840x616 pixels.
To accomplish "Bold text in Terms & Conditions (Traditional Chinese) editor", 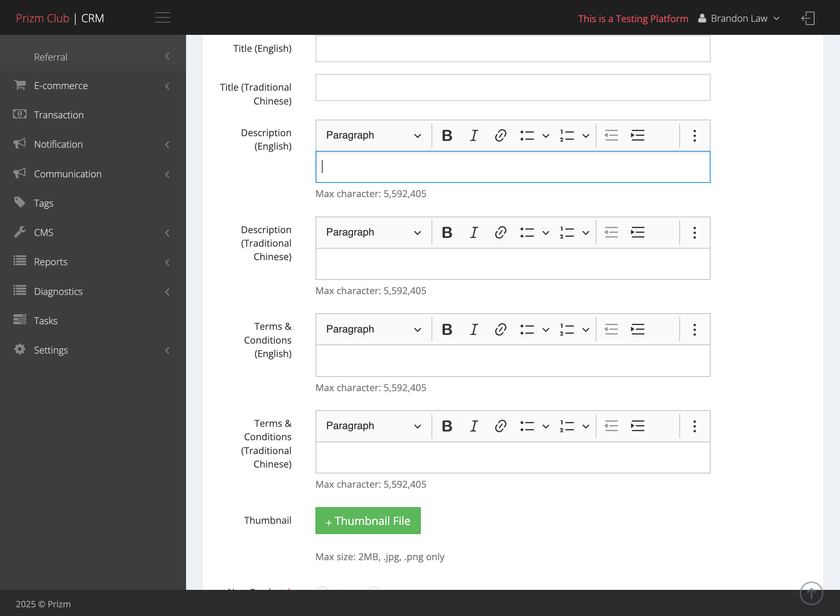I will (447, 426).
